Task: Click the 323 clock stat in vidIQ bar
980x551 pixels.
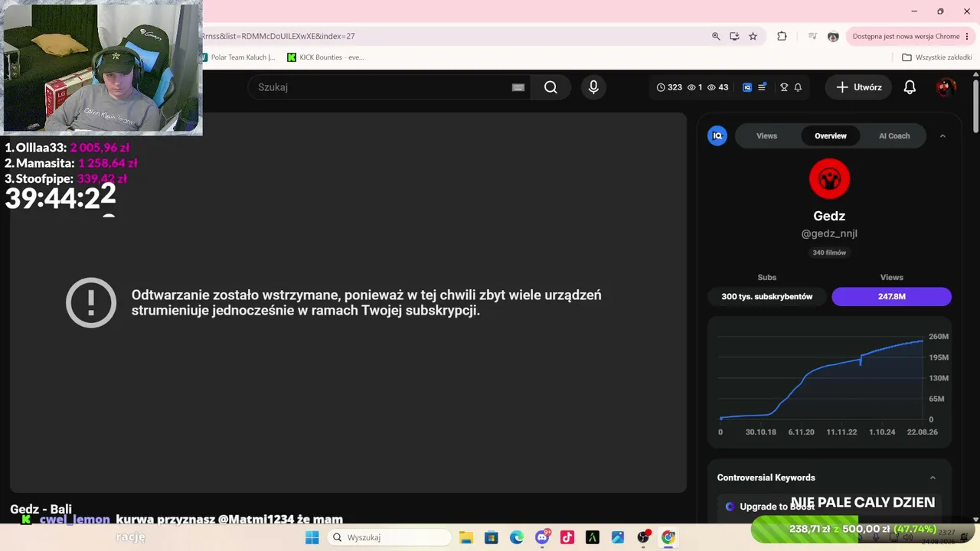Action: tap(669, 87)
